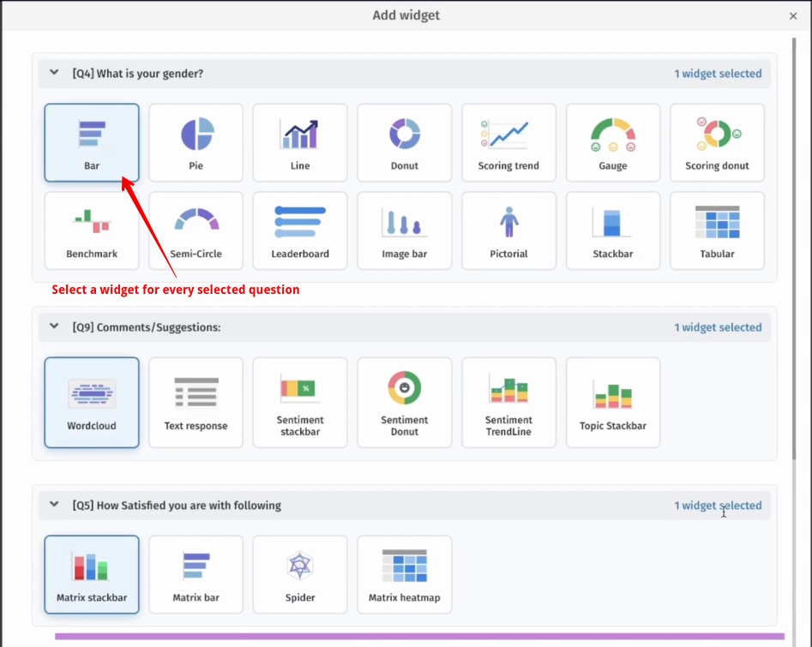812x647 pixels.
Task: Pick the Leaderboard widget for gender question
Action: click(x=299, y=230)
